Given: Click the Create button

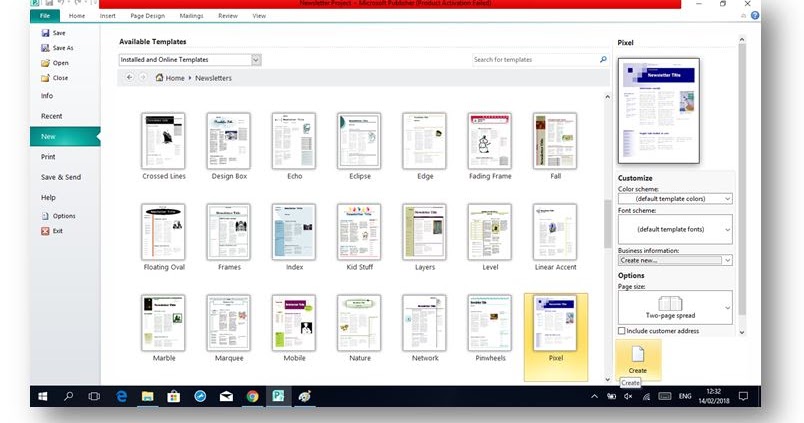Looking at the screenshot, I should 638,359.
